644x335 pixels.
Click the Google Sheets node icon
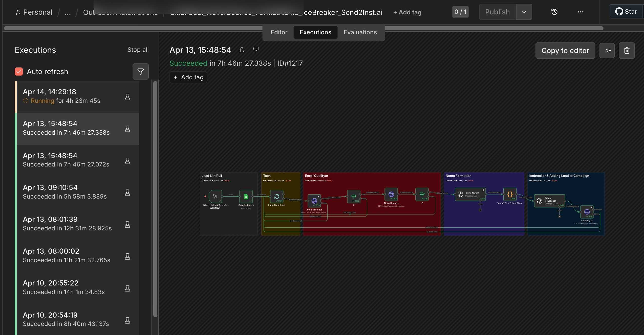click(246, 196)
